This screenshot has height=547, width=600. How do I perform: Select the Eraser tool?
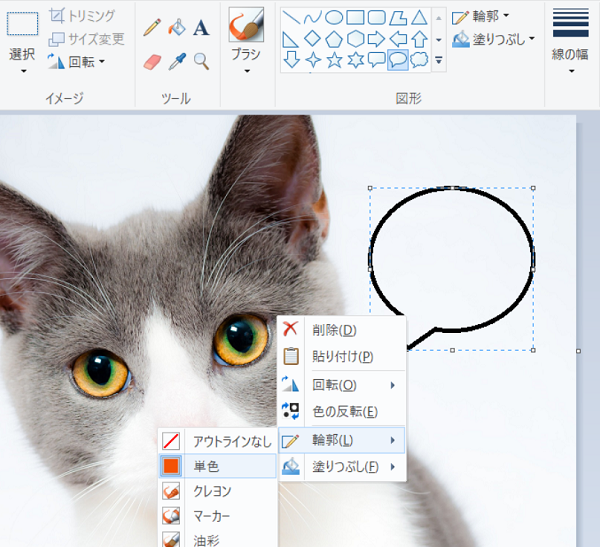click(x=152, y=61)
